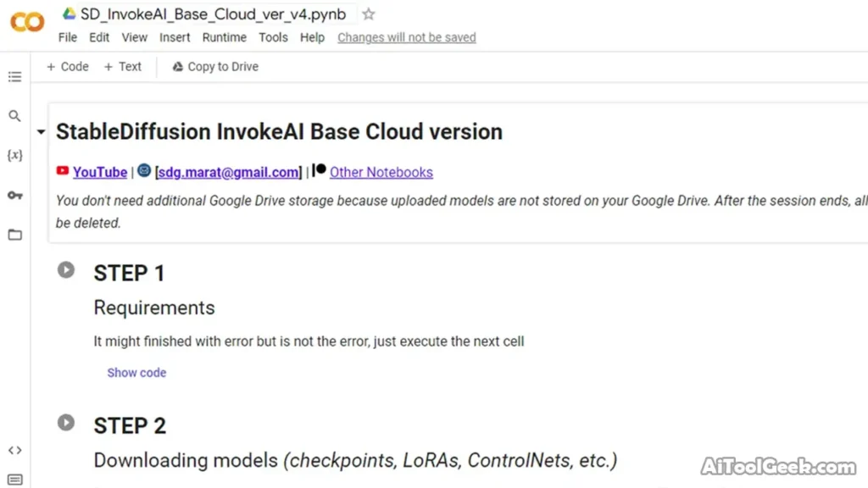Open the code snippets panel
The image size is (868, 488).
tap(14, 450)
